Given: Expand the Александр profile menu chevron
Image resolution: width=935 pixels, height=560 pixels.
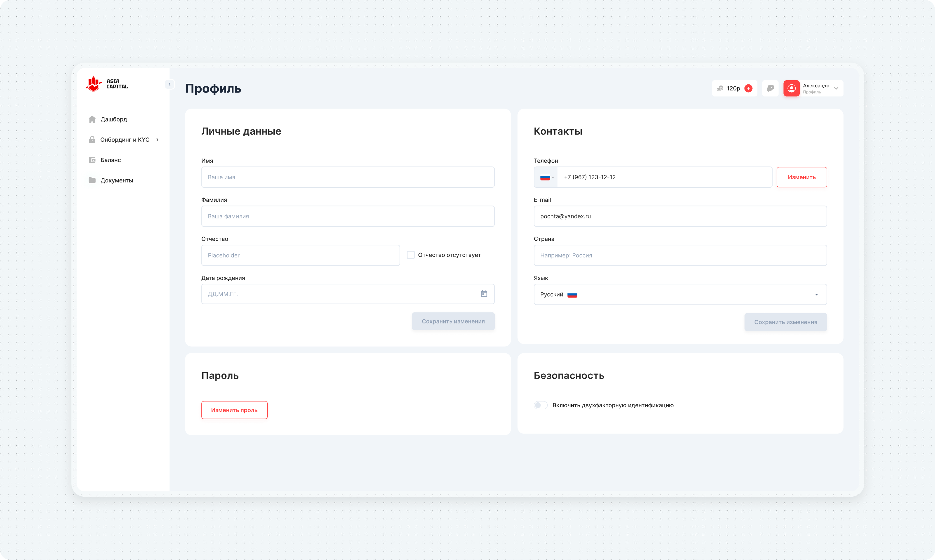Looking at the screenshot, I should (836, 88).
